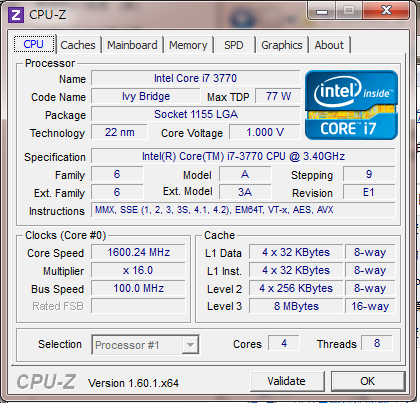Click the OK button
Viewport: 420px width, 403px height.
[368, 381]
